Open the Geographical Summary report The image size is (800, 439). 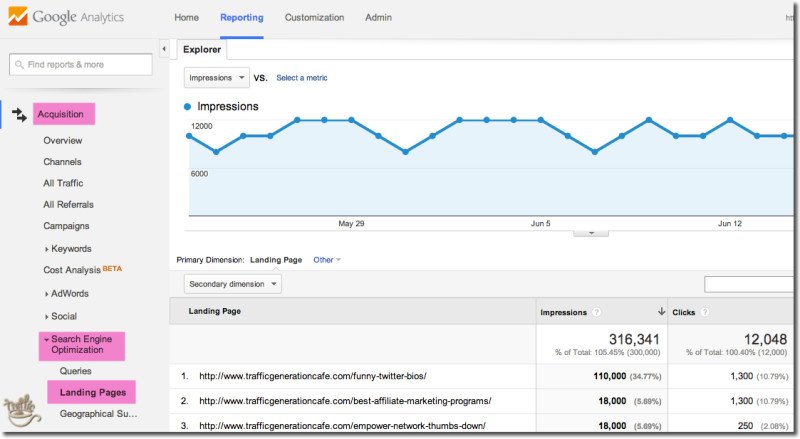click(98, 414)
